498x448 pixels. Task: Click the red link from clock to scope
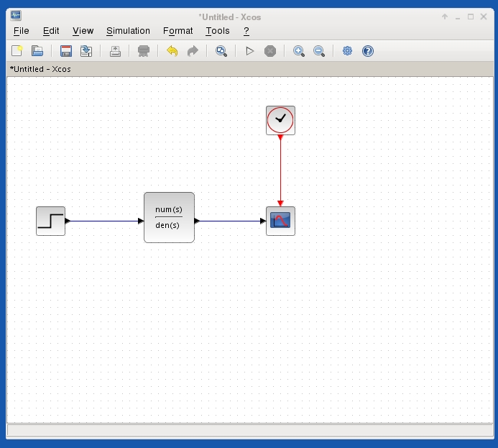point(280,170)
